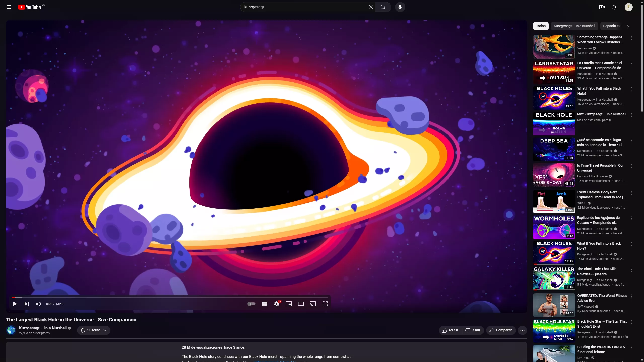The width and height of the screenshot is (644, 362).
Task: Open Something Strange Happens video thumbnail
Action: [554, 47]
